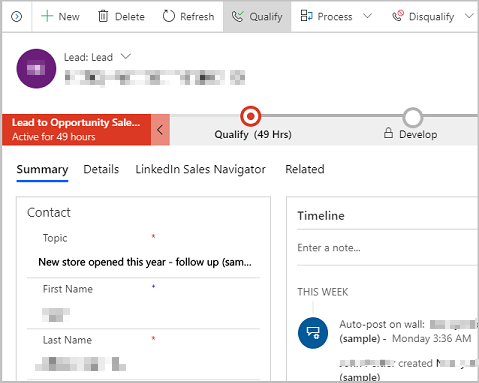The width and height of the screenshot is (479, 383).
Task: Click the Auto-post on wall entry text
Action: (382, 324)
